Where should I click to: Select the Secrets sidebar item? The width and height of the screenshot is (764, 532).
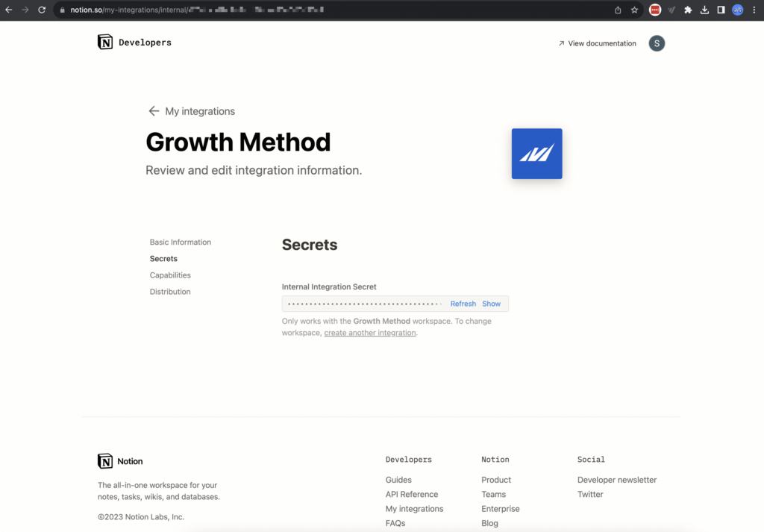click(x=163, y=259)
